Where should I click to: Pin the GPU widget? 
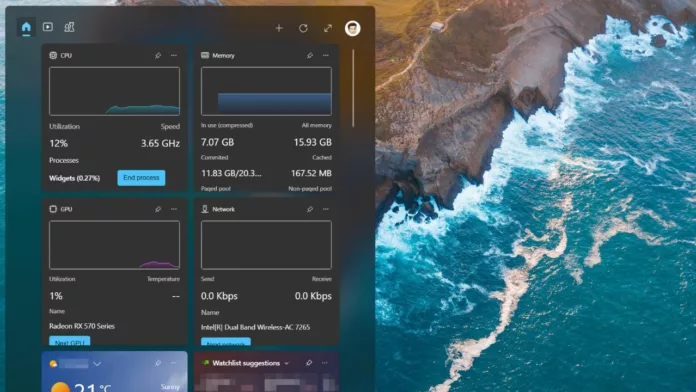tap(158, 209)
